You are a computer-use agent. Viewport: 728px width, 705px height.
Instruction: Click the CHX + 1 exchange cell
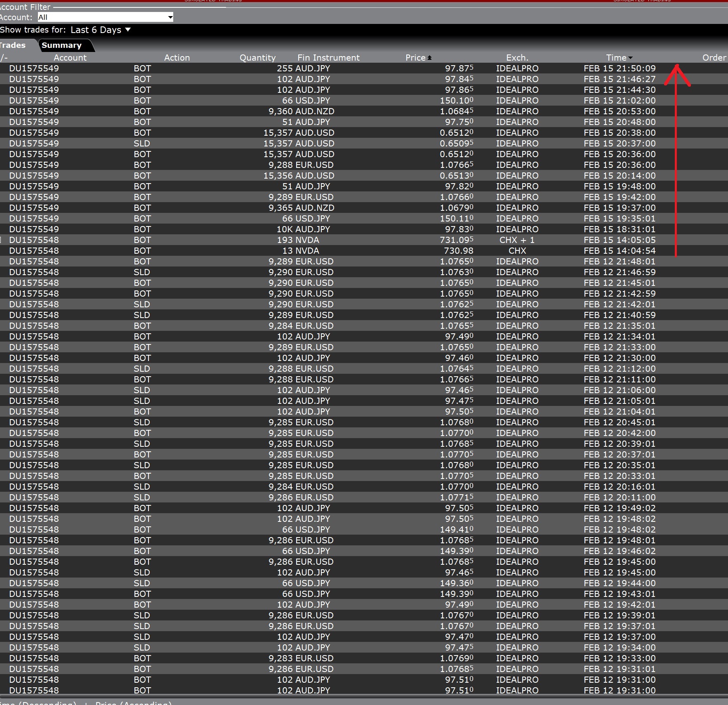[517, 240]
